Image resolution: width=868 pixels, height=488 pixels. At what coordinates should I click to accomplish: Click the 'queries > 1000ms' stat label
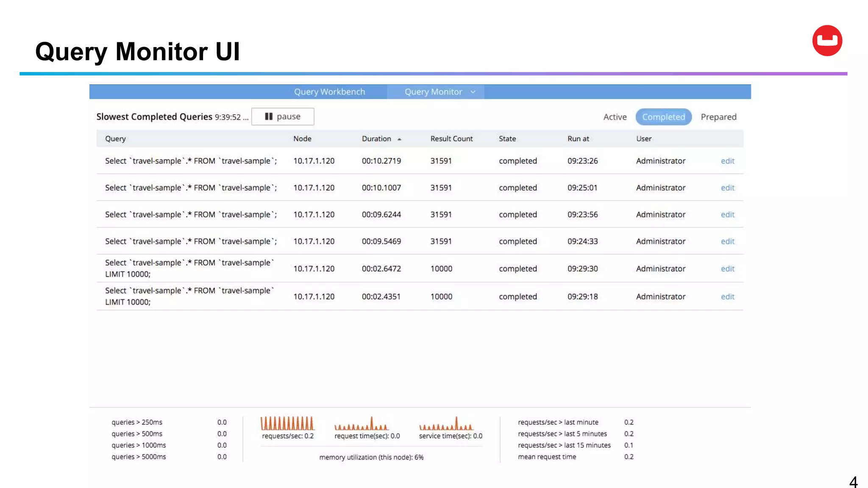coord(139,445)
